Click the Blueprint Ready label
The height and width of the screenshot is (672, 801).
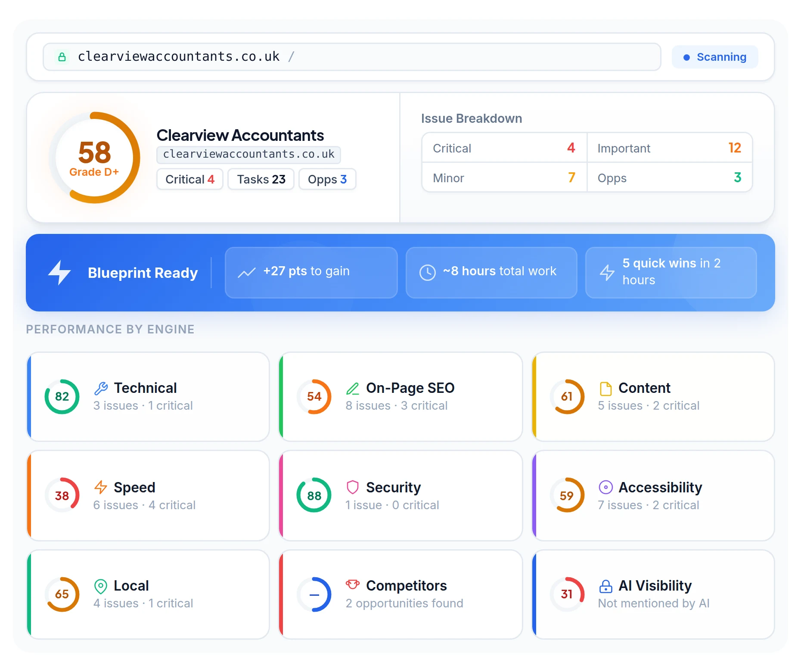click(x=143, y=273)
